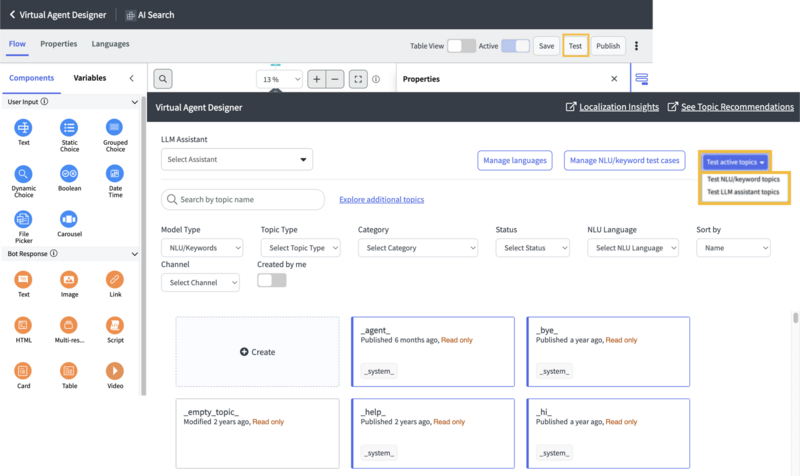Open the Variables tab
Screen dimensions: 800x476
(90, 78)
